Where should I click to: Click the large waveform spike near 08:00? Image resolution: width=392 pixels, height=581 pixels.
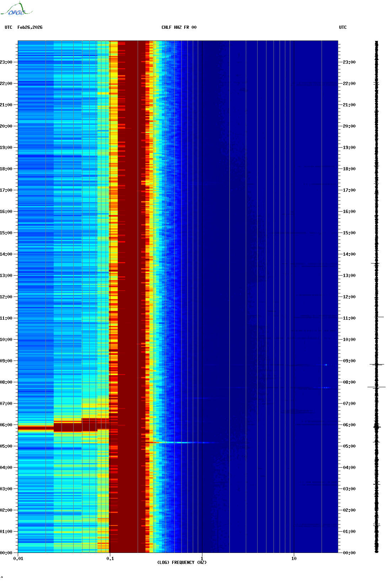click(x=376, y=387)
